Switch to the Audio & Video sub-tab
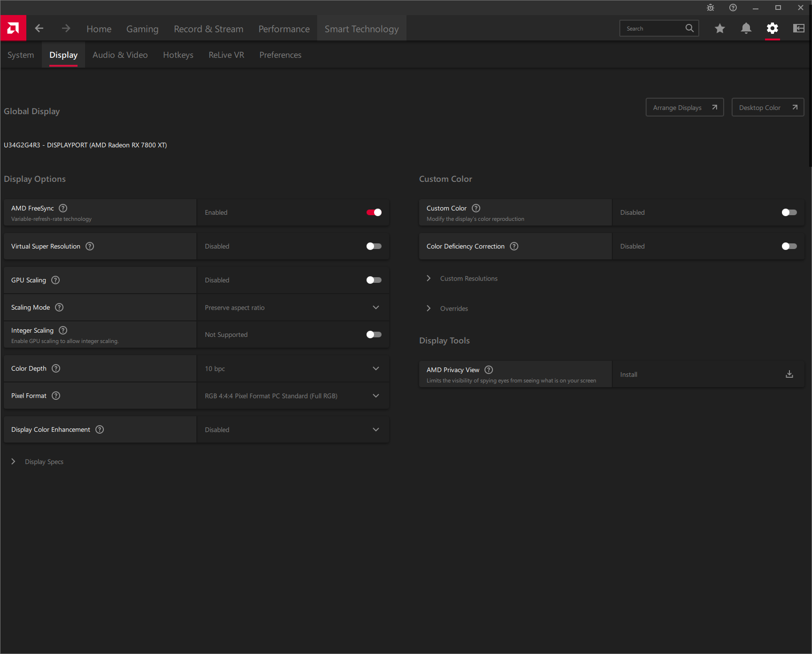The image size is (812, 654). coord(120,55)
